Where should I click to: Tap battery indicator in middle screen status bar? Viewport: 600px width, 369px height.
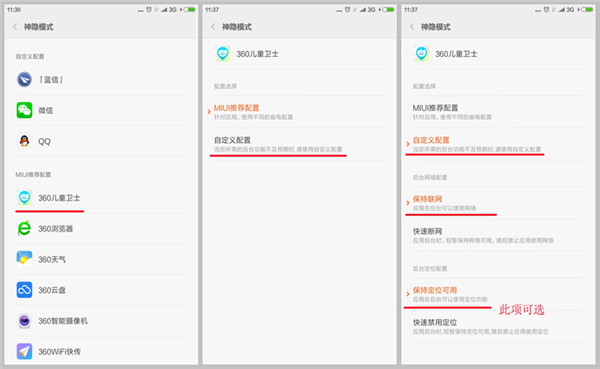pyautogui.click(x=387, y=10)
